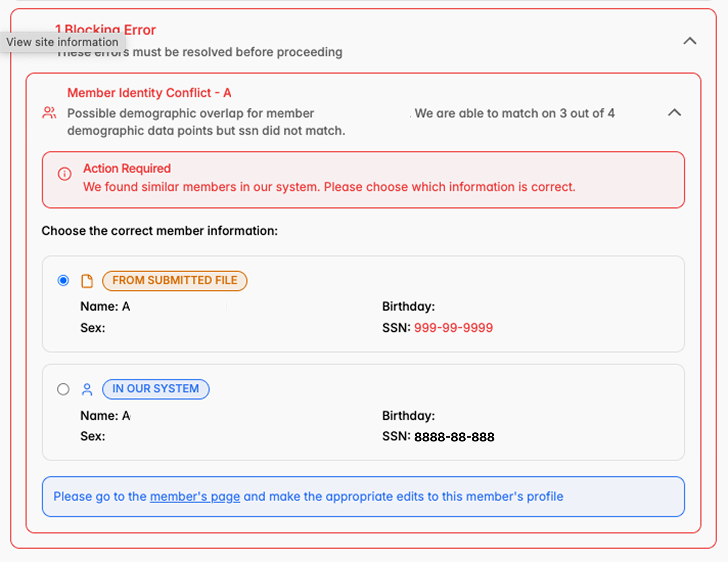The width and height of the screenshot is (728, 562).
Task: Click the 1 Blocking Error heading
Action: [x=105, y=30]
